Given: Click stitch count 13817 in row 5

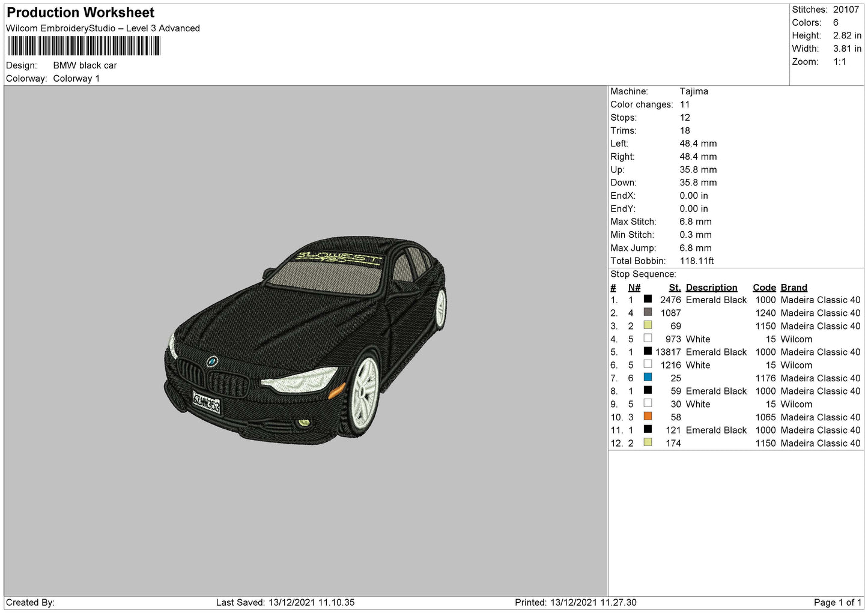Looking at the screenshot, I should (x=668, y=352).
